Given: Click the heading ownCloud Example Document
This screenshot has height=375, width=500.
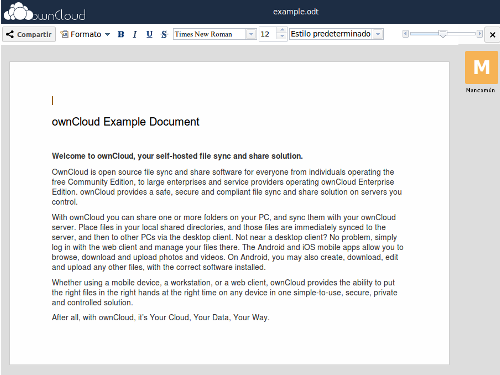Looking at the screenshot, I should 125,122.
